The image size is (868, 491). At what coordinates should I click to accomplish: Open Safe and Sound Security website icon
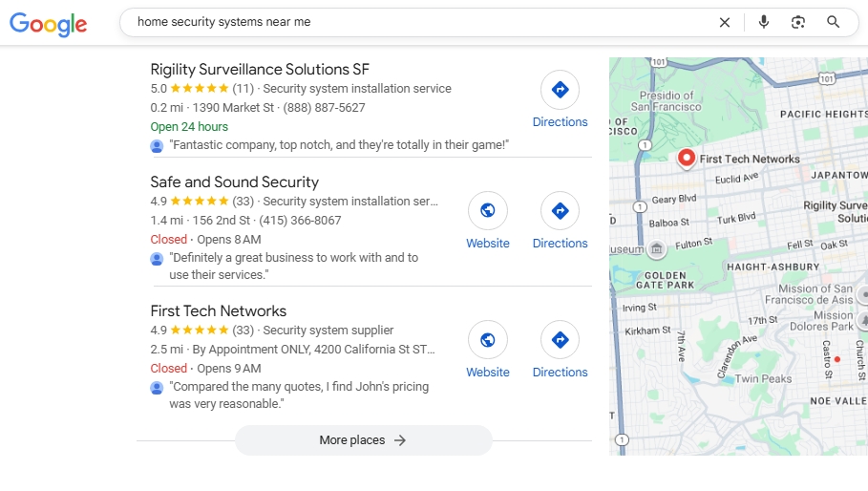pos(487,211)
